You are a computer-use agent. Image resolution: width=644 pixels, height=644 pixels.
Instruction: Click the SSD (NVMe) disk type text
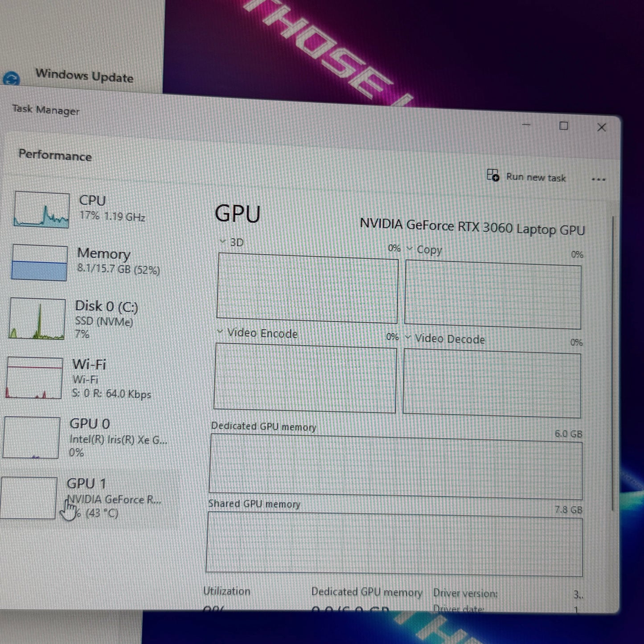tap(104, 321)
